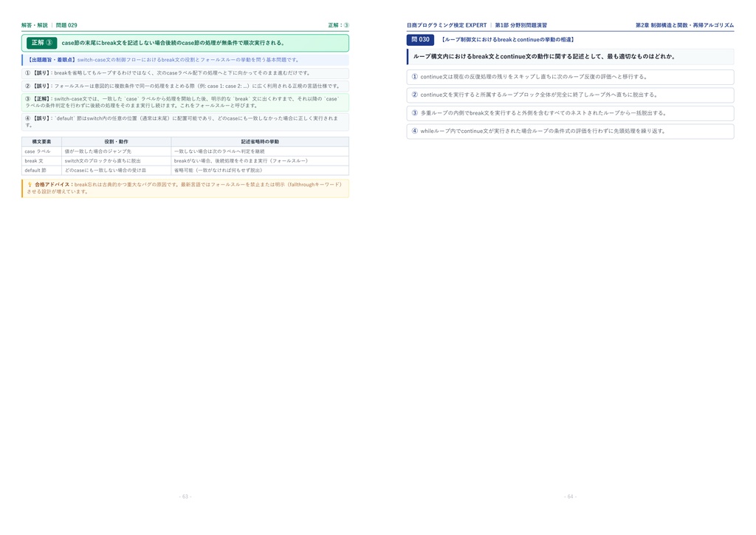Click explanation ④ 【誤り】 about default 節

pyautogui.click(x=185, y=122)
